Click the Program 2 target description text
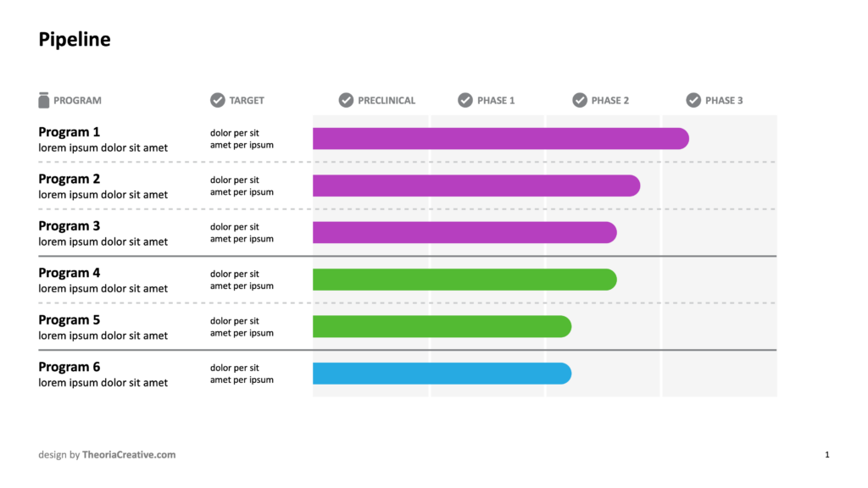 [242, 186]
